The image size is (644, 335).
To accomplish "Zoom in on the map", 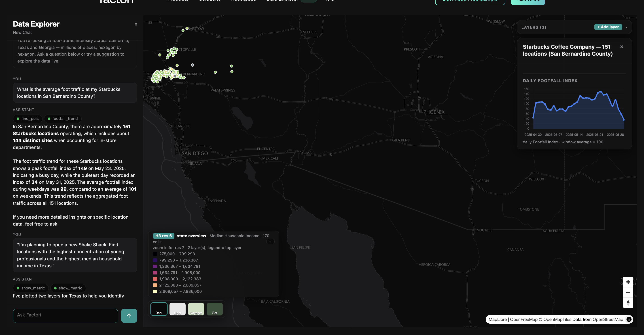I will (x=628, y=282).
